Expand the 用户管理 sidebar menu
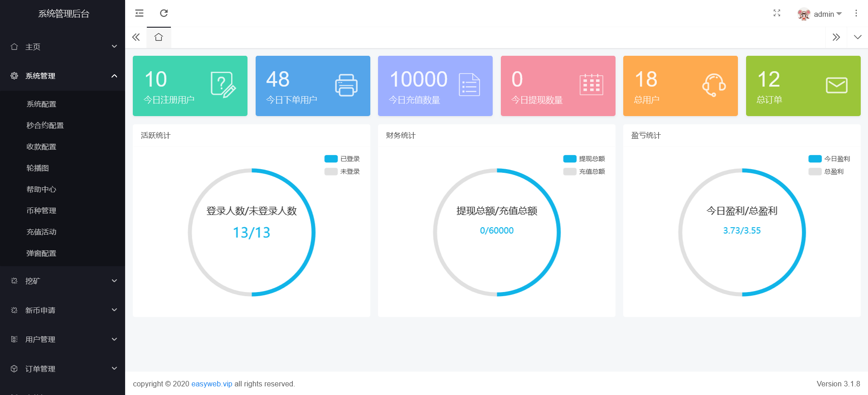This screenshot has width=868, height=395. (x=63, y=339)
